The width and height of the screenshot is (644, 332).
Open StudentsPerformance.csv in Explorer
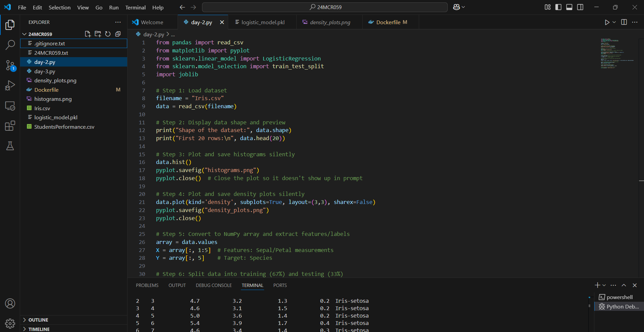(x=73, y=127)
